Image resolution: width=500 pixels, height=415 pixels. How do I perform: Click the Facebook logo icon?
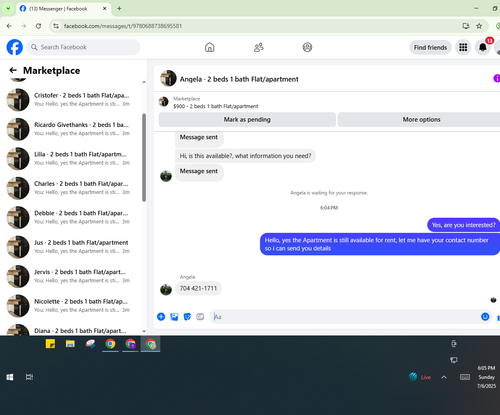[15, 47]
